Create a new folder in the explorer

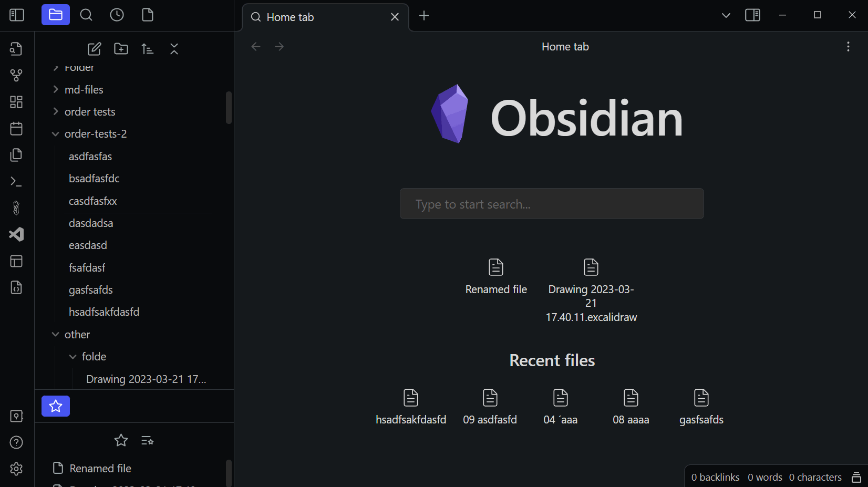[121, 48]
